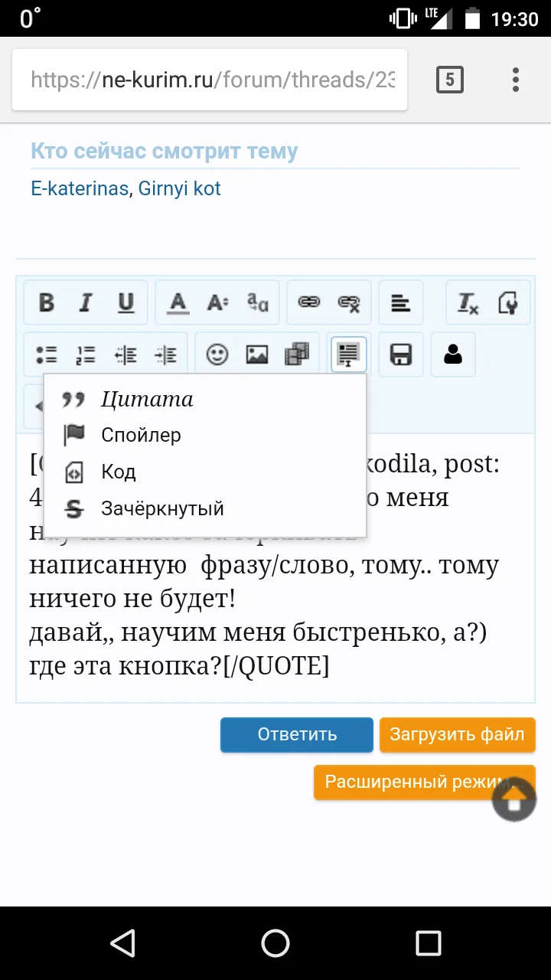This screenshot has width=551, height=980.
Task: Open Girnyi kot user profile link
Action: [179, 188]
